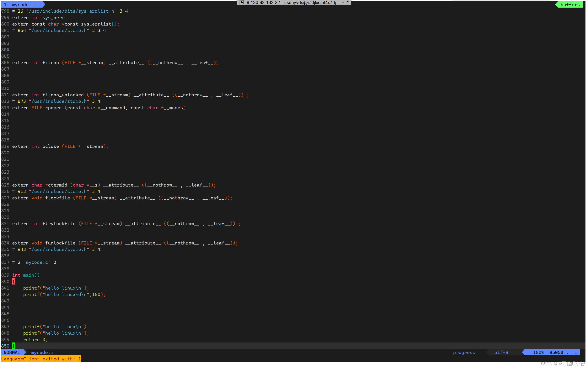The height and width of the screenshot is (368, 588).
Task: Click the printf hello linux on line 841
Action: pos(56,288)
